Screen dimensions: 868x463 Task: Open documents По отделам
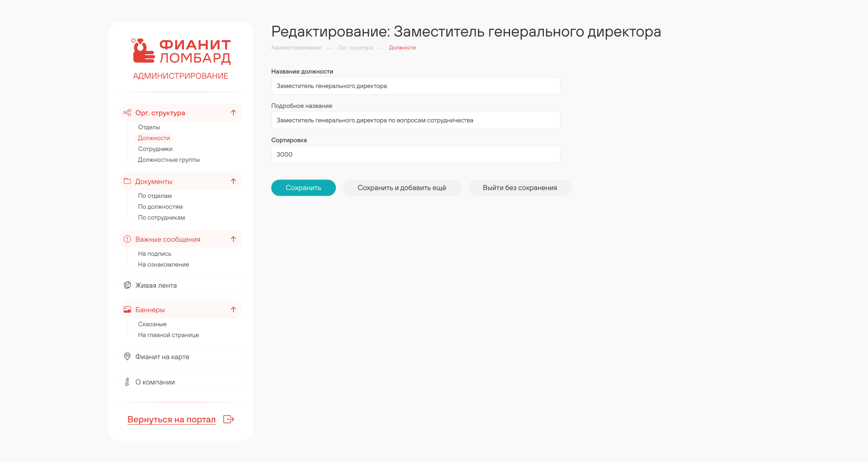click(x=155, y=196)
